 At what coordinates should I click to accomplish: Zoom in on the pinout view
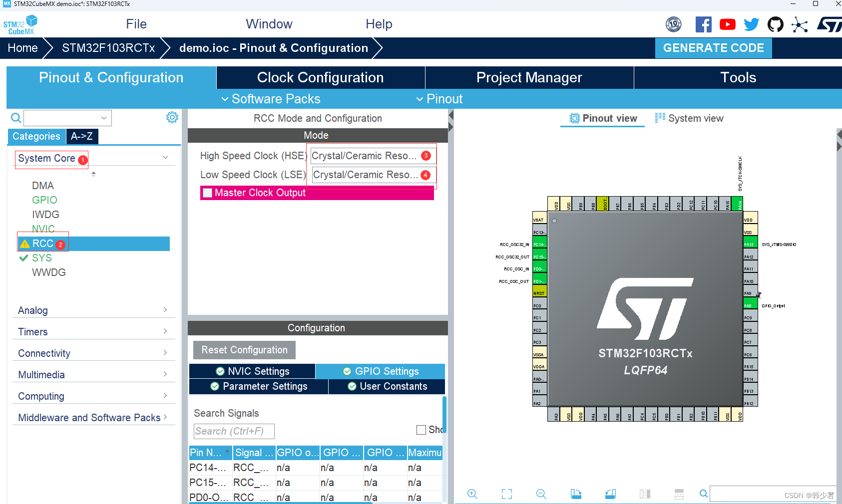[472, 494]
